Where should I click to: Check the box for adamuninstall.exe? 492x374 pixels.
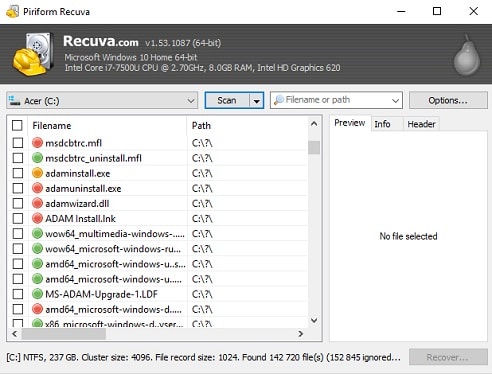click(x=18, y=188)
